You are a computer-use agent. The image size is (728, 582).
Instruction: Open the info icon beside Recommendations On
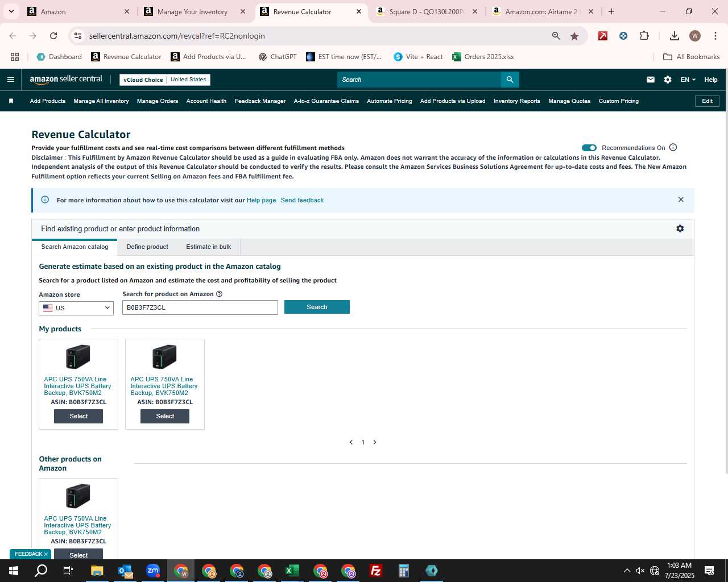pyautogui.click(x=673, y=147)
